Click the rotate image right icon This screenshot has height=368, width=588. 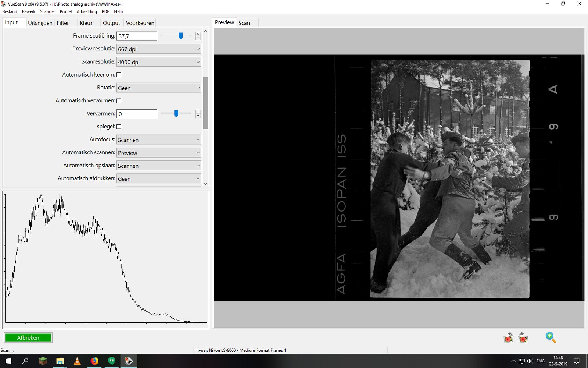coord(523,337)
